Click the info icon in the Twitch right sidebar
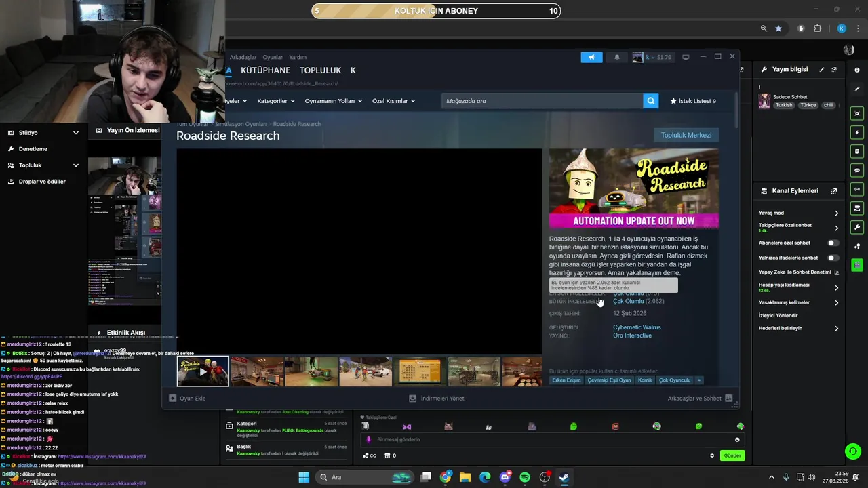The height and width of the screenshot is (488, 868). (857, 70)
